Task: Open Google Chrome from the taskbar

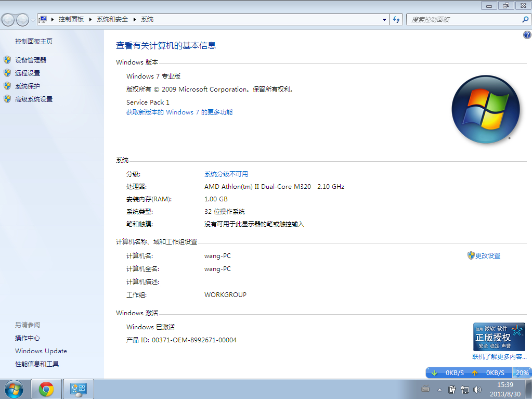Action: (x=46, y=389)
